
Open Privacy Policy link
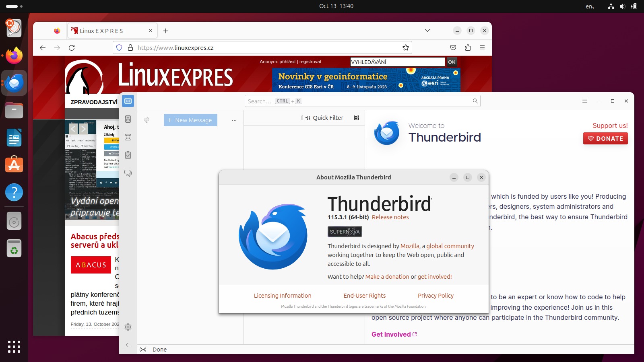tap(436, 296)
